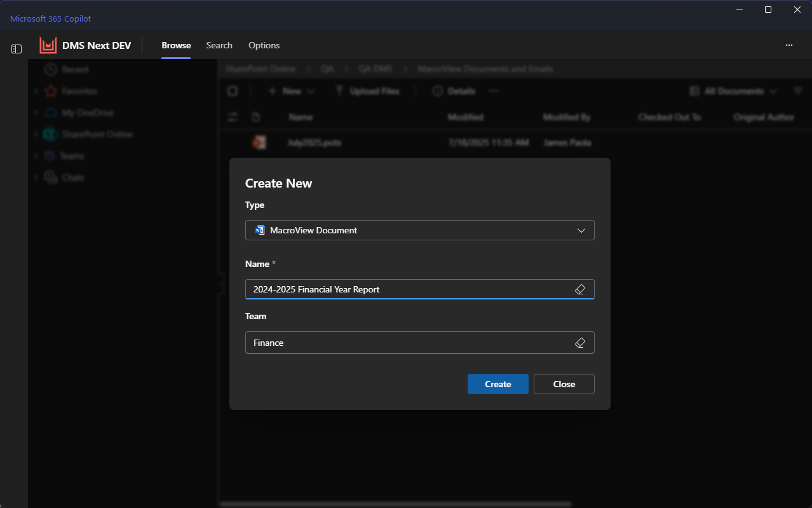The height and width of the screenshot is (508, 812).
Task: Clear the Team field with eraser icon
Action: [x=580, y=343]
